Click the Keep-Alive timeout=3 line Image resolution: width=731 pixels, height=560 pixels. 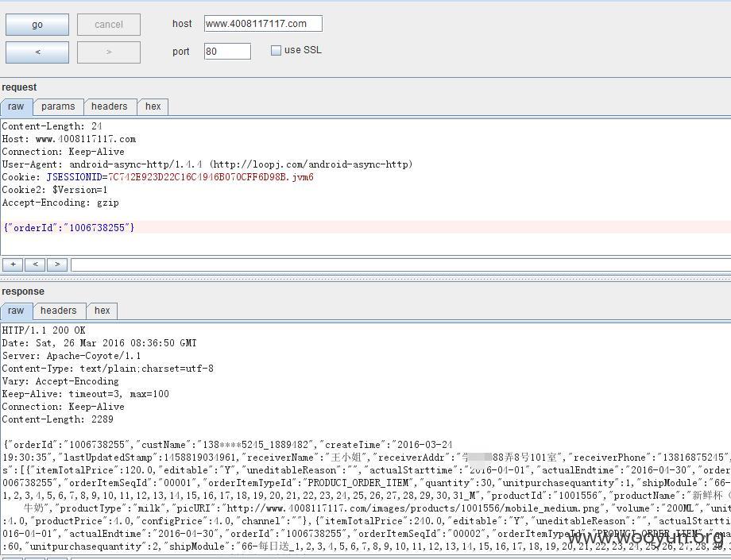(x=86, y=394)
